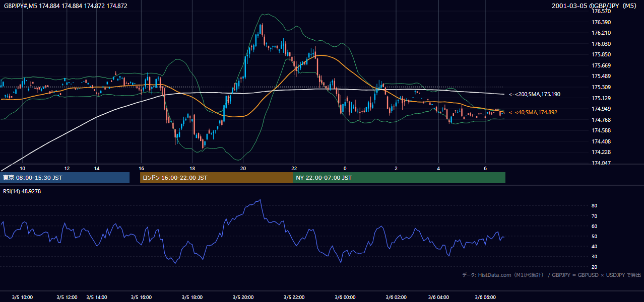Screen dimensions: 644x302
Task: Click the 3/5 22:00 date axis label
Action: [294, 297]
